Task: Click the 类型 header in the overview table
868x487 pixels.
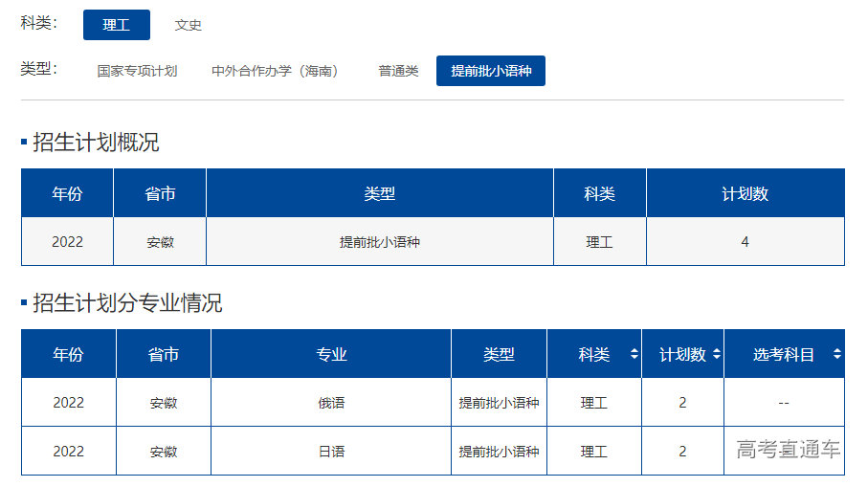Action: point(380,193)
